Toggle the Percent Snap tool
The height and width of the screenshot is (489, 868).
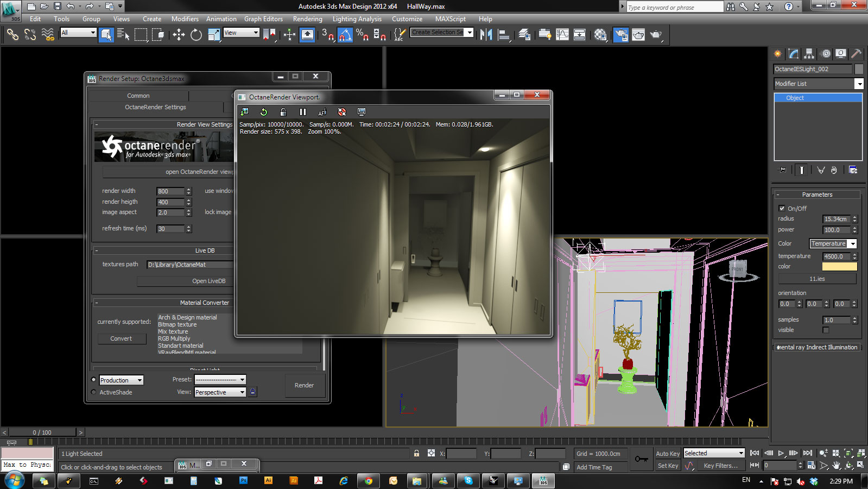click(363, 35)
